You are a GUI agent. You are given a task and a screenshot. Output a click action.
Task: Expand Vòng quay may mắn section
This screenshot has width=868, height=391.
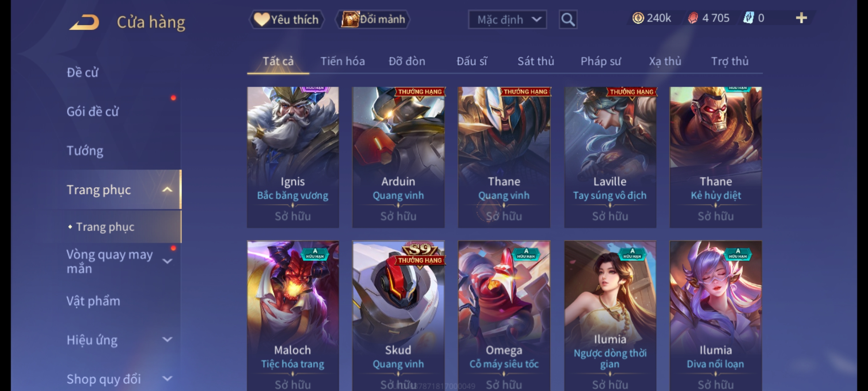coord(167,261)
